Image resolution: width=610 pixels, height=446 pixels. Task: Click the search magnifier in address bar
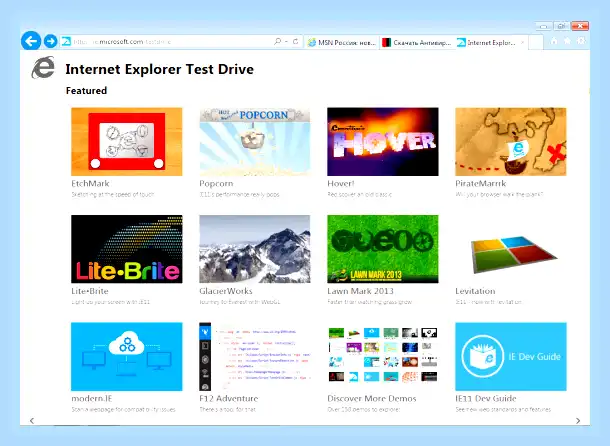[x=277, y=41]
